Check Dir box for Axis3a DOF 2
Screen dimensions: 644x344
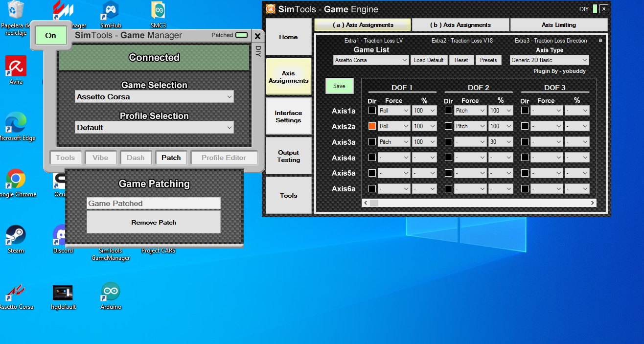coord(448,142)
